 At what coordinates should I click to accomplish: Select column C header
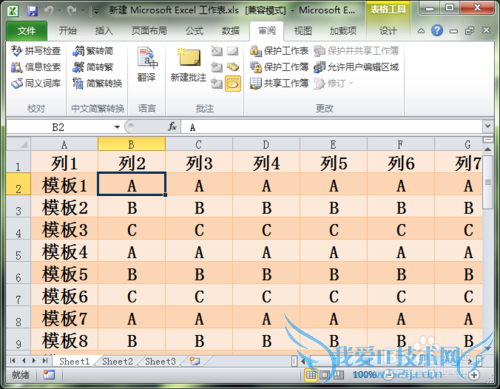pyautogui.click(x=199, y=144)
